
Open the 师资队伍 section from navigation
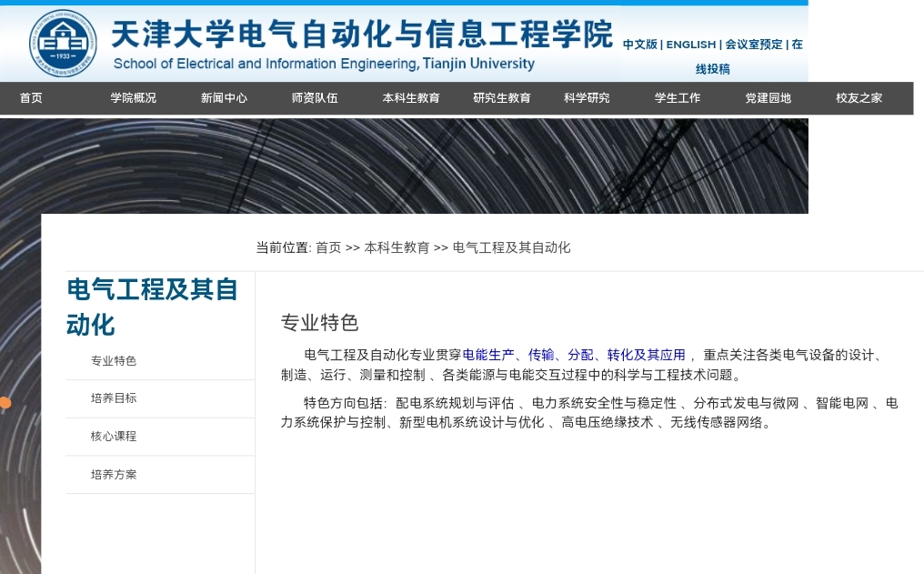coord(313,97)
